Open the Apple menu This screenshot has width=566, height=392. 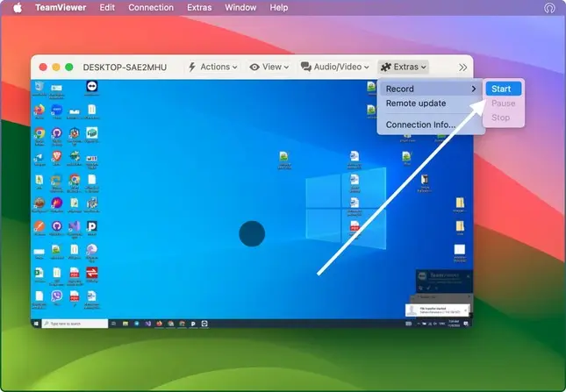pos(18,8)
